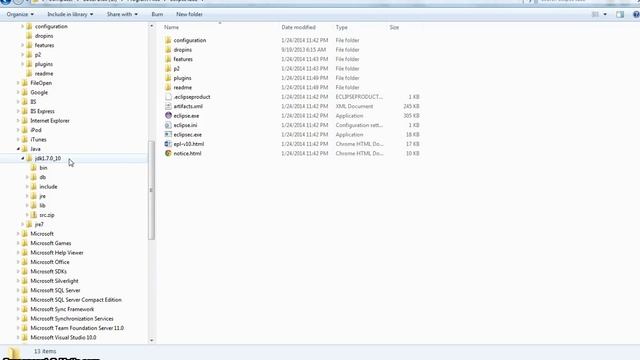Image resolution: width=640 pixels, height=360 pixels.
Task: Click iPod folder icon in tree
Action: [x=24, y=130]
